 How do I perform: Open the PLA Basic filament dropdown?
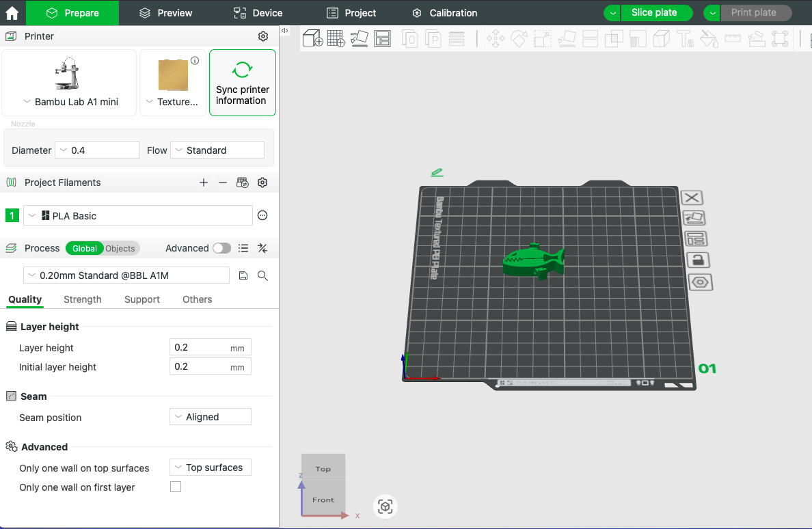point(138,215)
